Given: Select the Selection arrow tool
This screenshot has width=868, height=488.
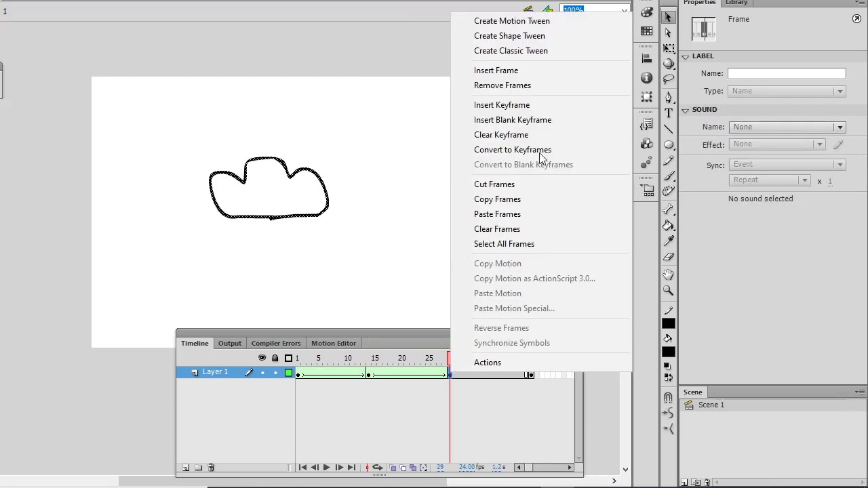Looking at the screenshot, I should [x=669, y=18].
